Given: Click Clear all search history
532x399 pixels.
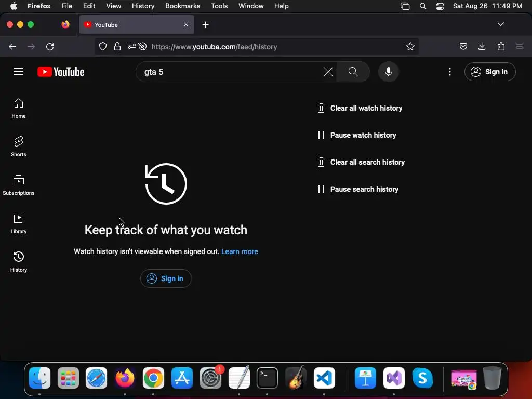Looking at the screenshot, I should click(361, 162).
